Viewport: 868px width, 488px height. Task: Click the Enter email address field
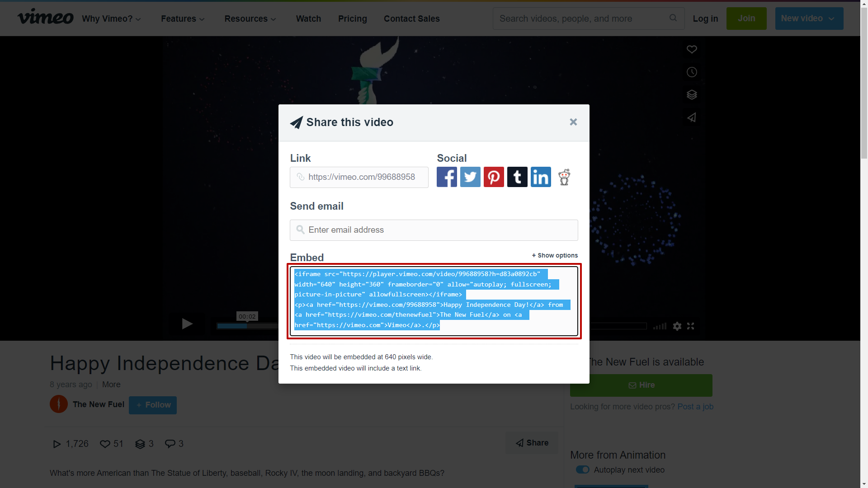(x=434, y=230)
